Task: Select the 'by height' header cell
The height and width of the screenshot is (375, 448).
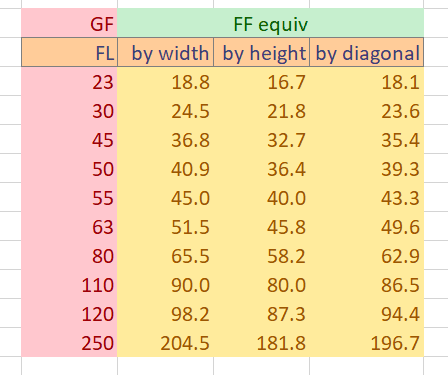Action: (x=261, y=52)
